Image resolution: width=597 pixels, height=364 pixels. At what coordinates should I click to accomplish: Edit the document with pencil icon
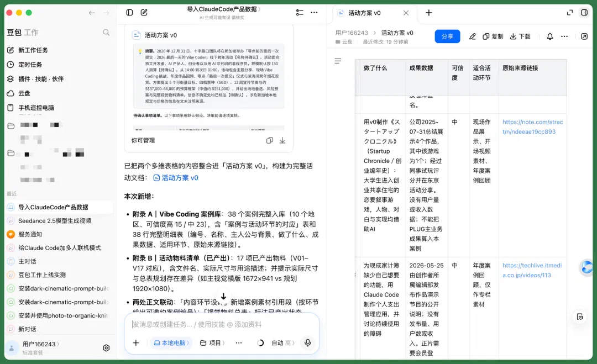(473, 36)
